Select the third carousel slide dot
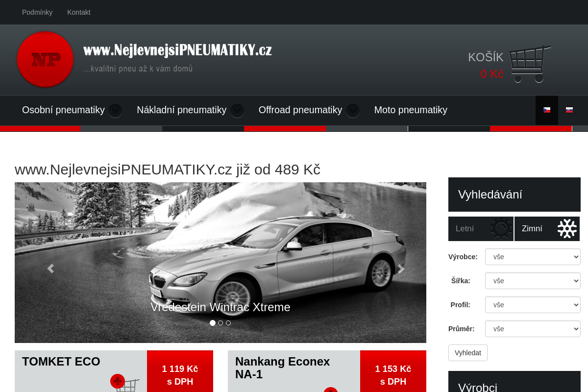 pyautogui.click(x=228, y=323)
